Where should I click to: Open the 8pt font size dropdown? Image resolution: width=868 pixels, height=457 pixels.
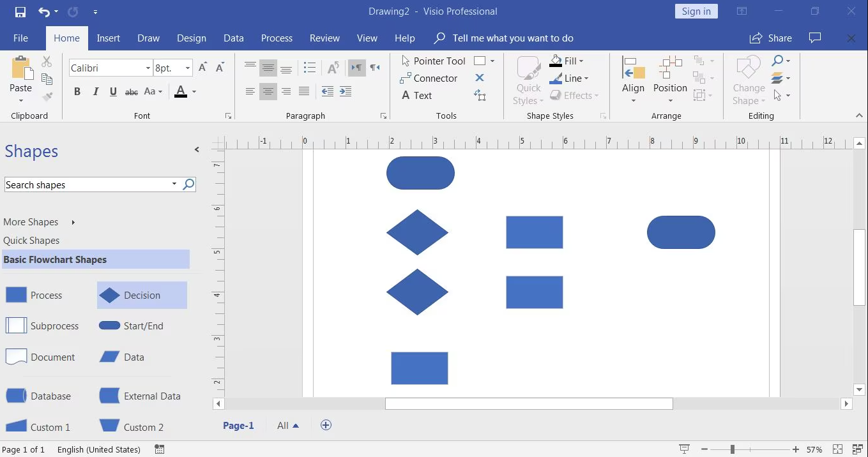pos(188,68)
